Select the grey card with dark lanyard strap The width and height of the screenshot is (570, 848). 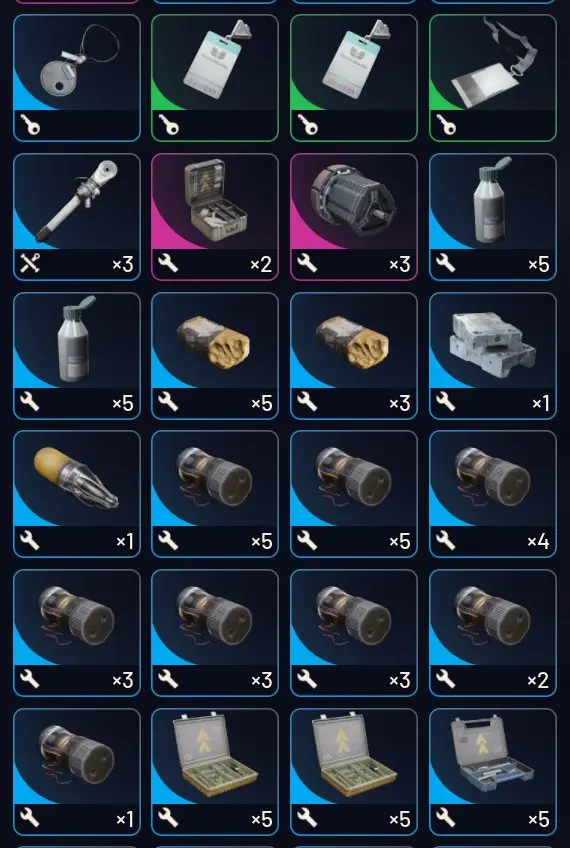click(x=493, y=78)
